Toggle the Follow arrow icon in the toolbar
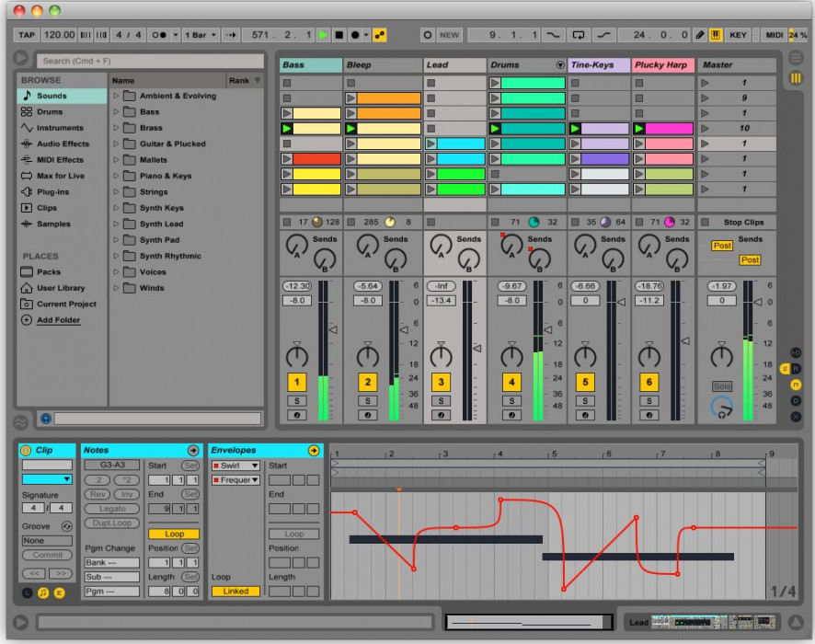The width and height of the screenshot is (815, 644). click(229, 33)
